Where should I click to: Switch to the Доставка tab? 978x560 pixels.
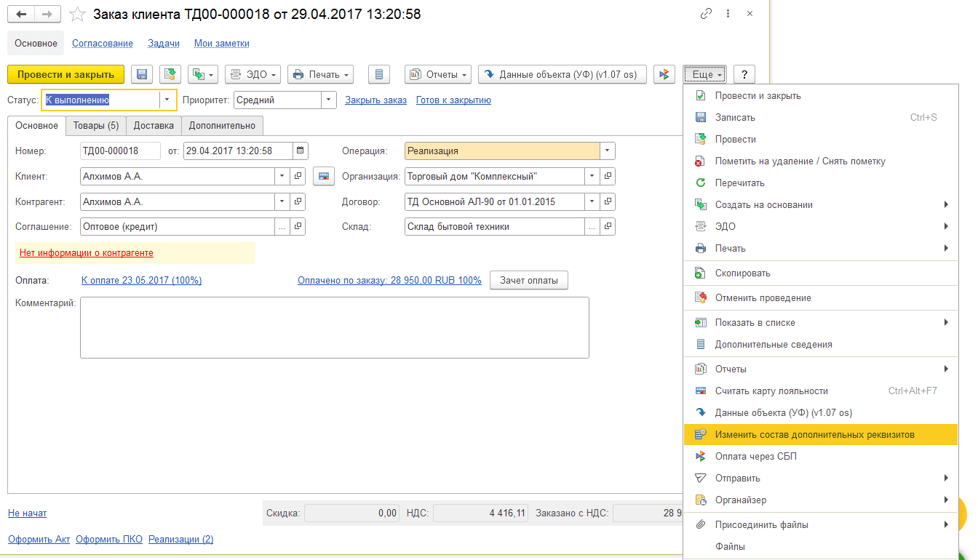[154, 125]
